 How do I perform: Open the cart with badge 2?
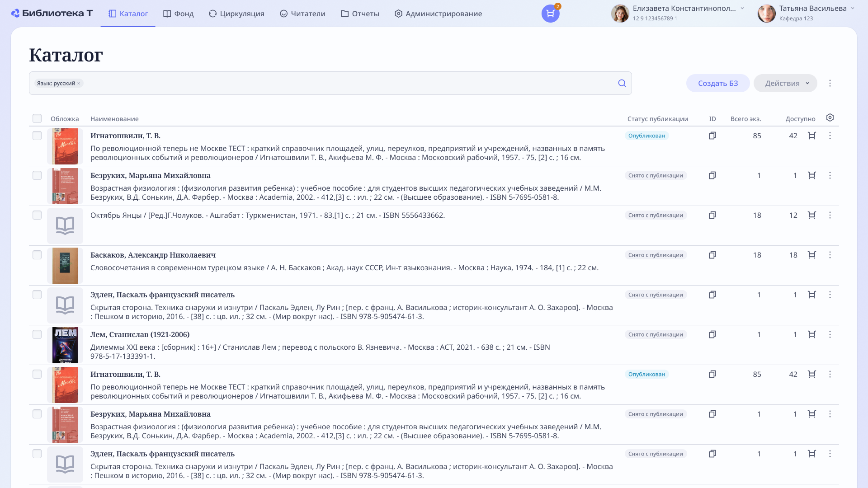click(550, 14)
